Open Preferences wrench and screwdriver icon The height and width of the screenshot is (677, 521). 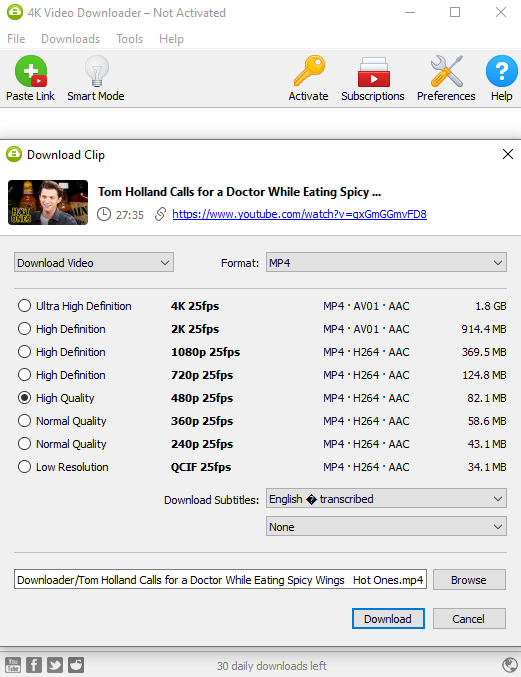446,71
